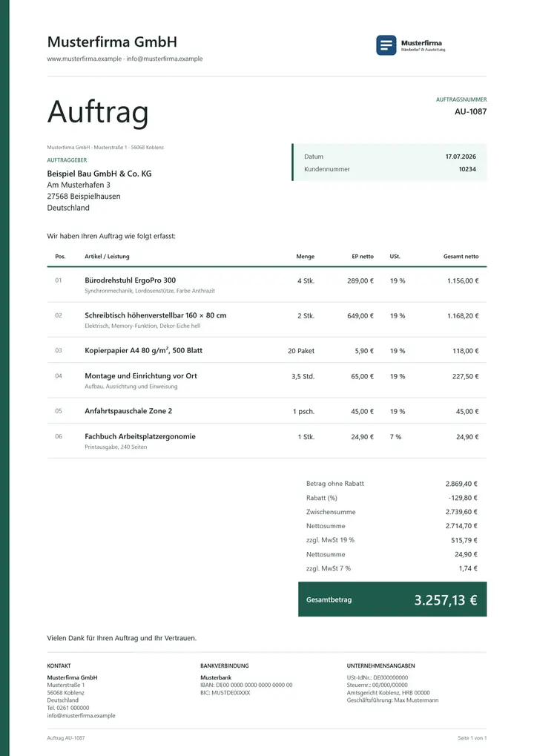Click the UNTERNEHMENSANGABEN heading
The width and height of the screenshot is (534, 756).
pyautogui.click(x=380, y=665)
